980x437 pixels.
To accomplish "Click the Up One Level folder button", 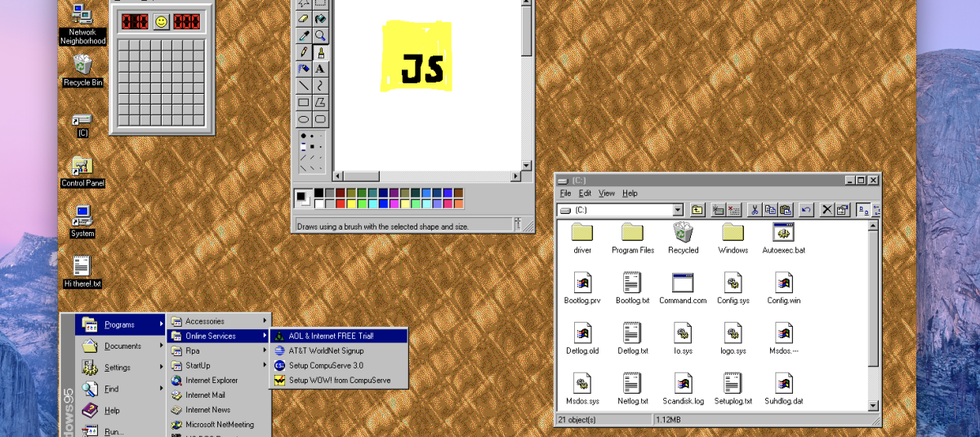I will pos(697,210).
